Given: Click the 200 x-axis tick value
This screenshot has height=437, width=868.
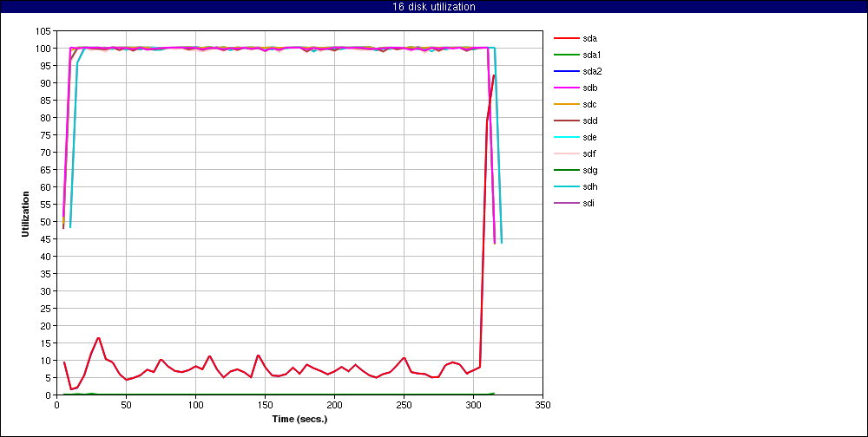Looking at the screenshot, I should point(334,405).
